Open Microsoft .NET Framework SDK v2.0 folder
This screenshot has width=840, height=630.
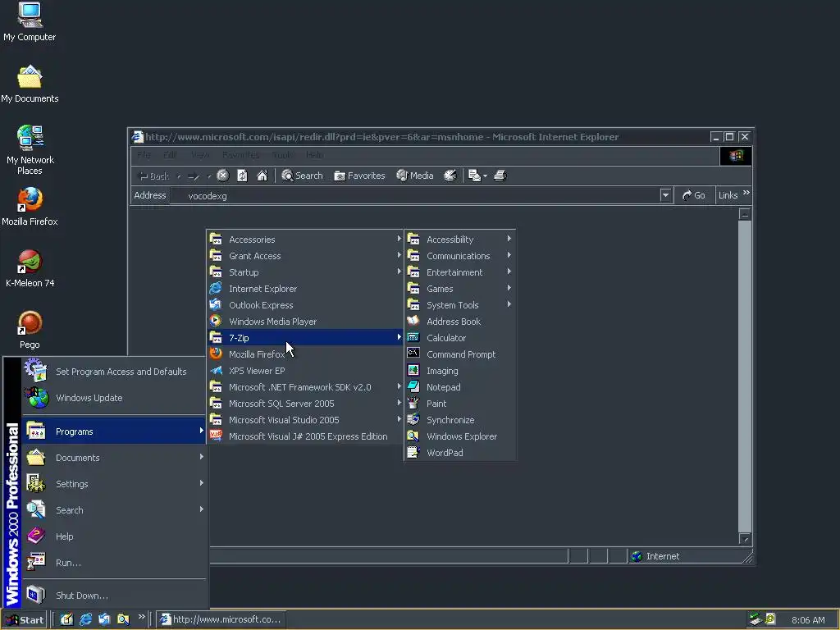click(x=305, y=387)
